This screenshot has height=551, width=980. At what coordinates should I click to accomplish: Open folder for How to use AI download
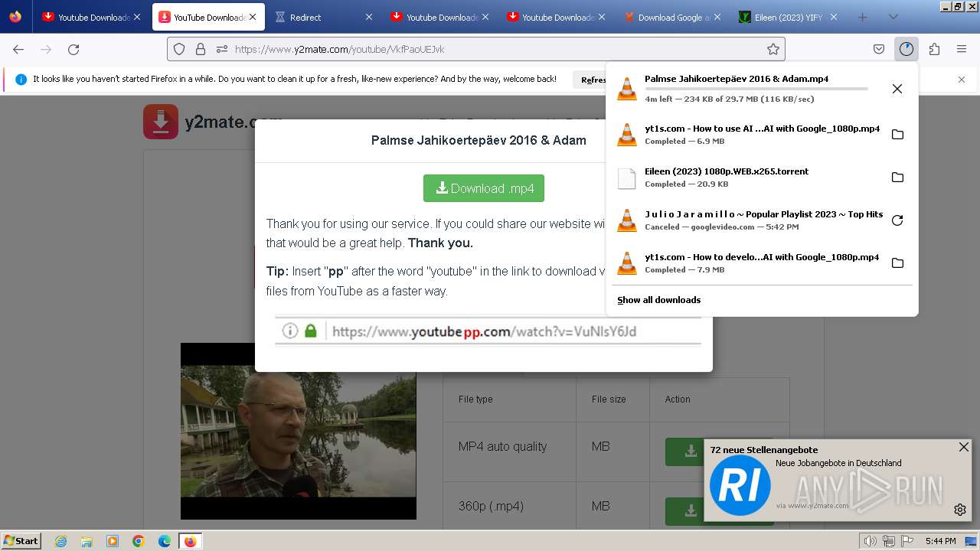click(x=897, y=135)
